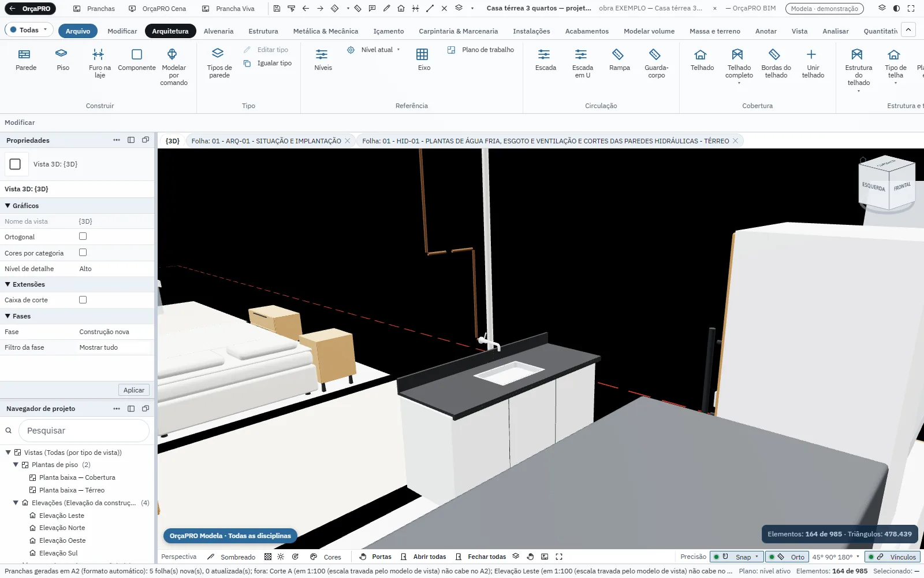Pick the Componente tool
Image resolution: width=924 pixels, height=578 pixels.
pyautogui.click(x=137, y=60)
